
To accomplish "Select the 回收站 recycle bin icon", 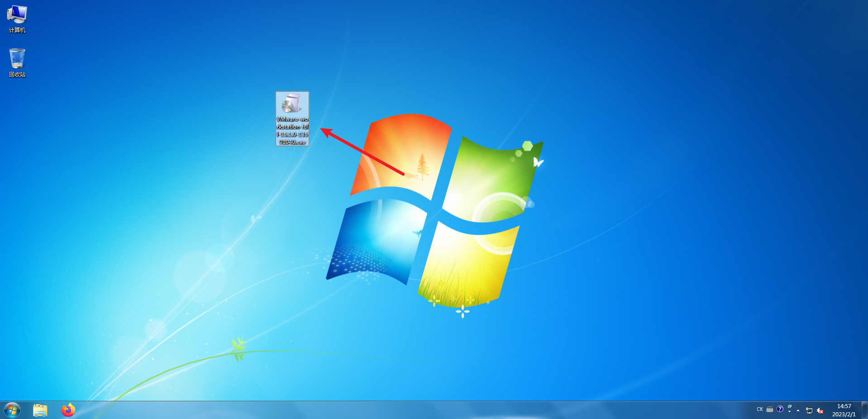I will coord(17,63).
